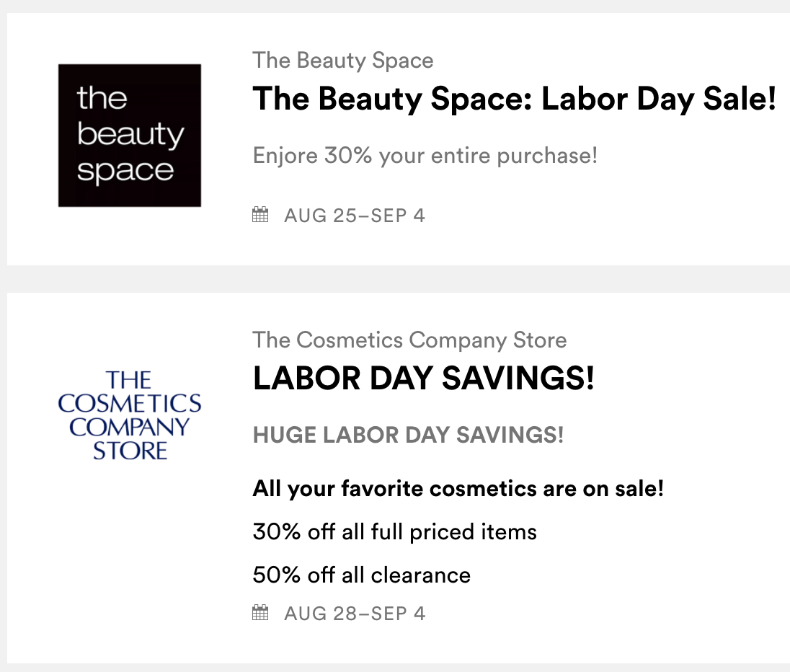This screenshot has width=790, height=672.
Task: Select the '50% off all clearance' line
Action: pyautogui.click(x=361, y=575)
